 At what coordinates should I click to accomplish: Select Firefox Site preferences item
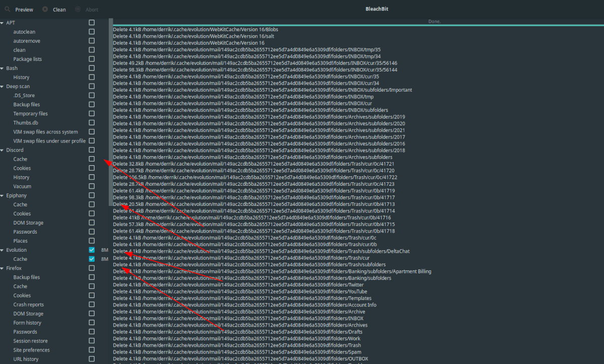(32, 350)
